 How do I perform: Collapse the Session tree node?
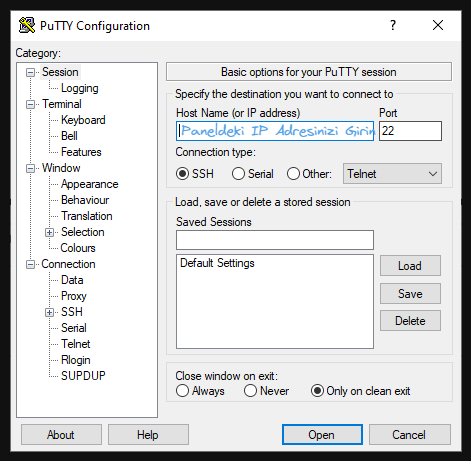point(30,72)
